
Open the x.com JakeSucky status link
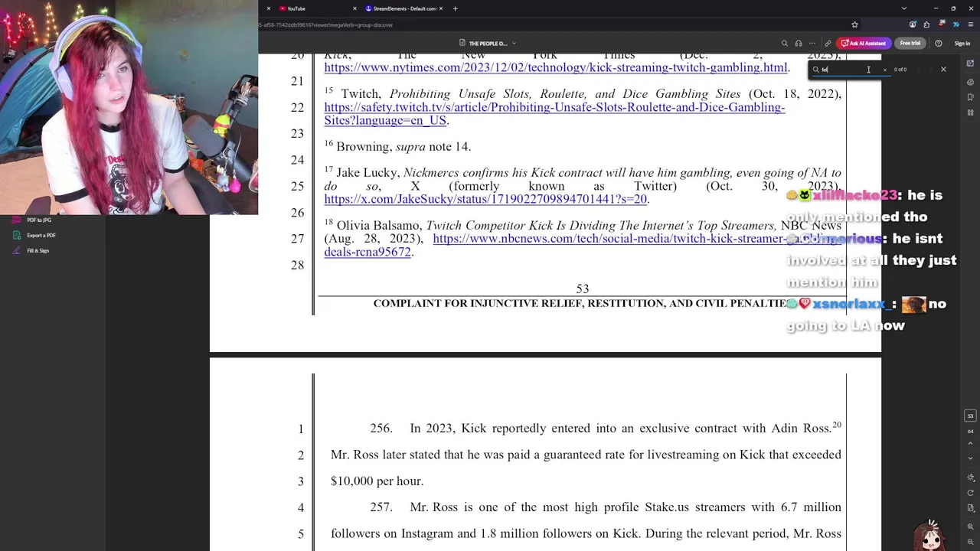pos(486,199)
